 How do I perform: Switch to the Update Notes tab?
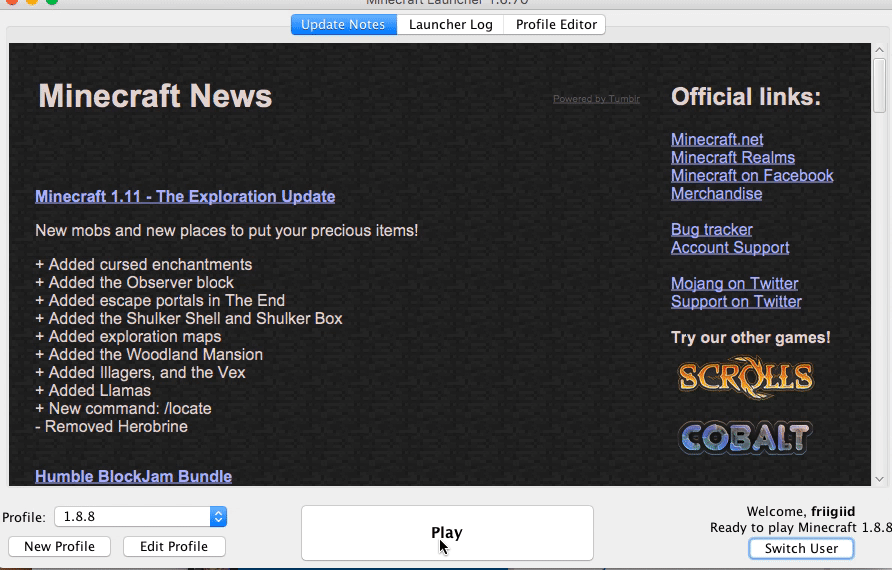(x=344, y=24)
